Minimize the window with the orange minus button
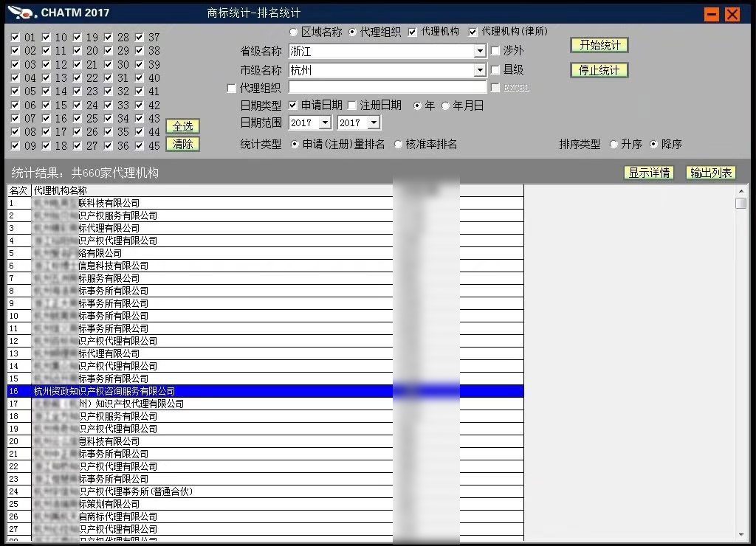Image resolution: width=756 pixels, height=546 pixels. coord(712,14)
